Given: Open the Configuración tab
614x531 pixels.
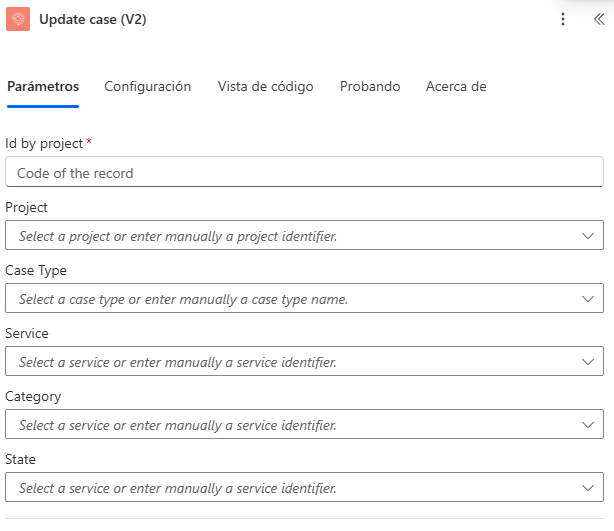Looking at the screenshot, I should pos(147,87).
